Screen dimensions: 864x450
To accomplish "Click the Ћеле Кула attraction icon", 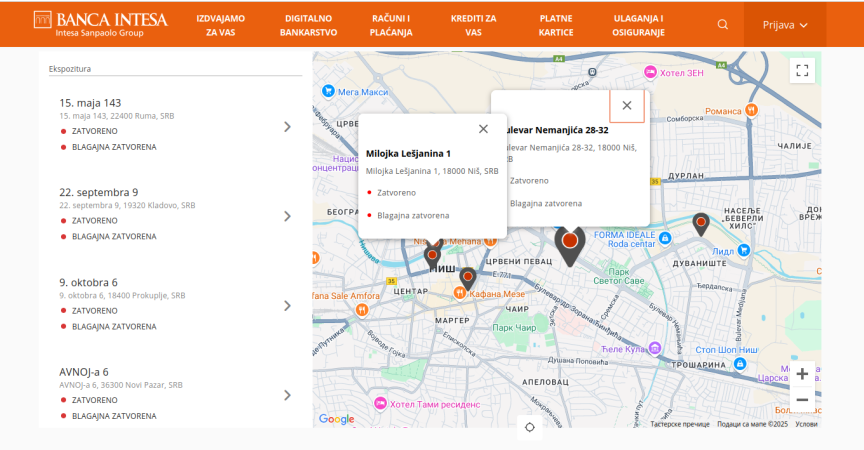I will tap(655, 348).
